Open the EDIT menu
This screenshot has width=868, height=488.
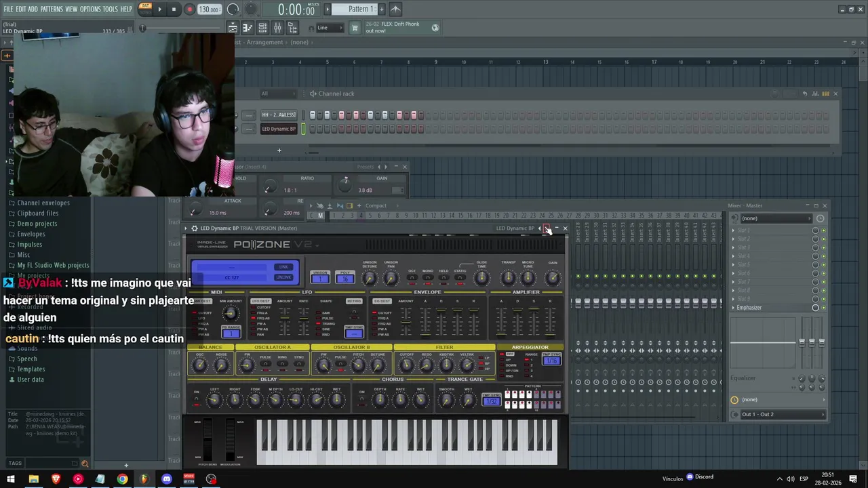(x=21, y=9)
